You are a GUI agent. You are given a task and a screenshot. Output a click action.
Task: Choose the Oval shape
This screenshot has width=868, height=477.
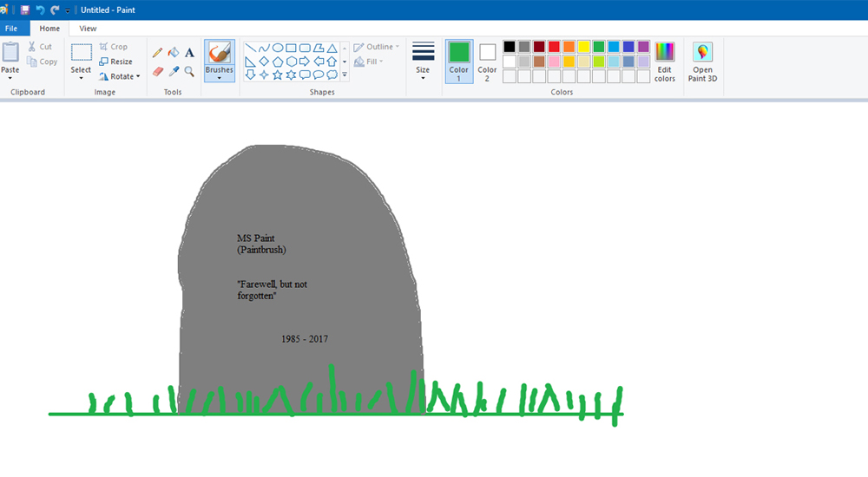[278, 49]
